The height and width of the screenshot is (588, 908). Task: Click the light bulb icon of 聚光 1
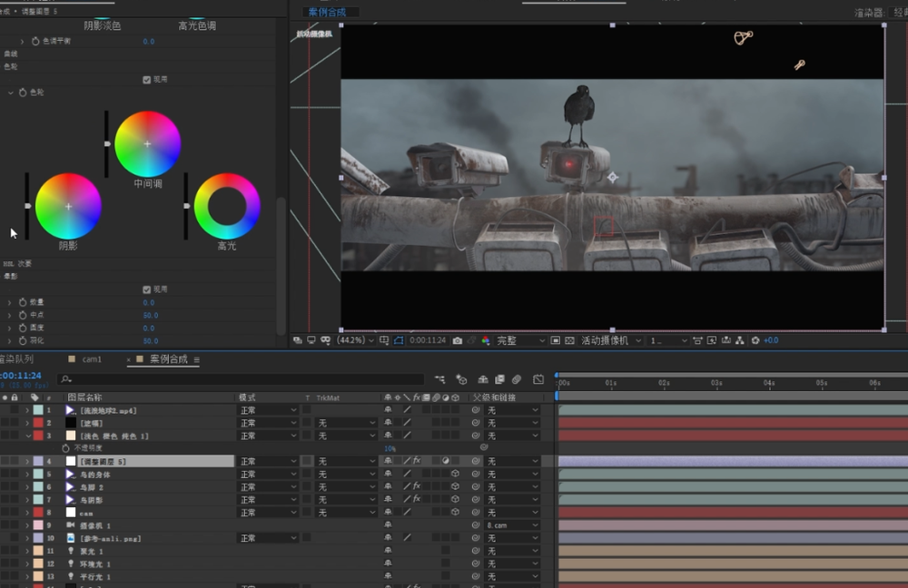[x=70, y=551]
